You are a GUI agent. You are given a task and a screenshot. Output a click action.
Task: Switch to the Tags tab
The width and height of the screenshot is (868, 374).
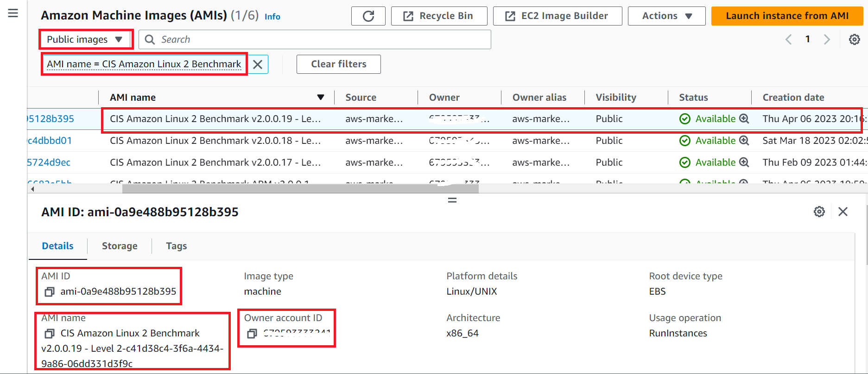[x=177, y=246]
